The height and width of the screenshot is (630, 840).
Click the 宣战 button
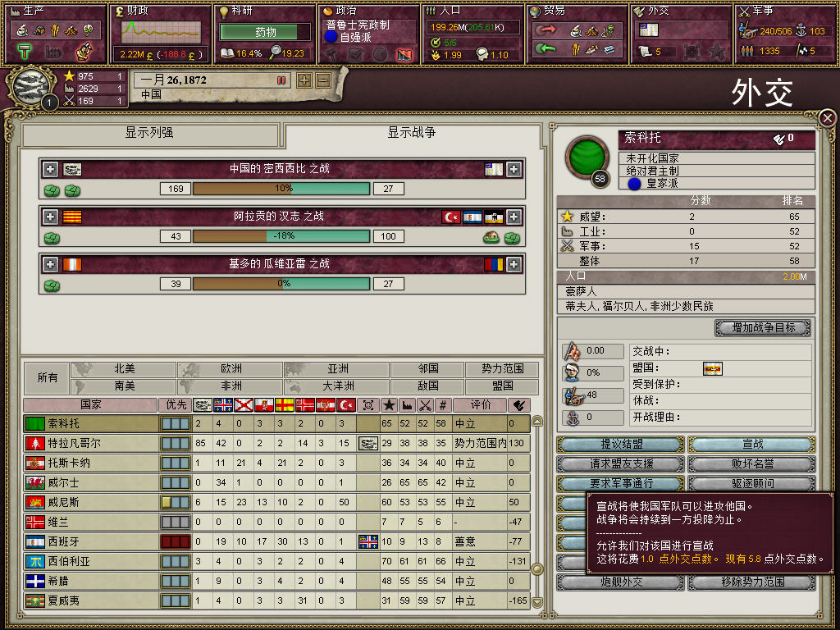[x=752, y=444]
